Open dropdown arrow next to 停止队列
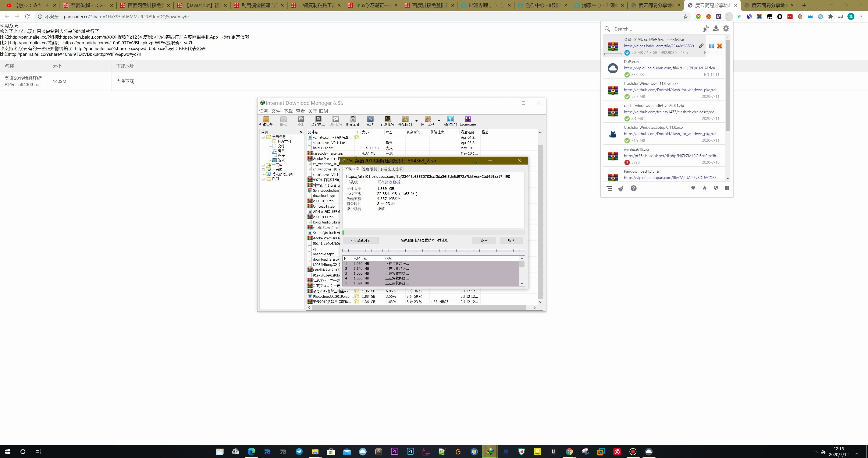The height and width of the screenshot is (458, 868). pyautogui.click(x=439, y=121)
